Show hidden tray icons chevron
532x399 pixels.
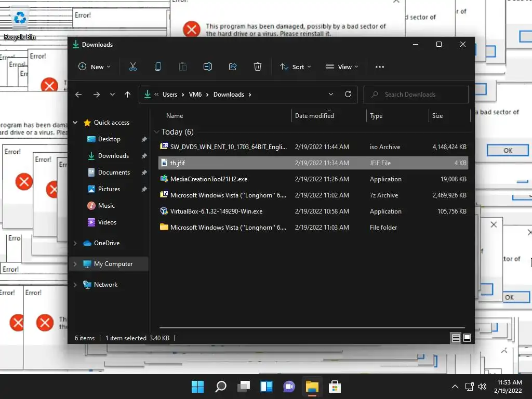pos(455,387)
